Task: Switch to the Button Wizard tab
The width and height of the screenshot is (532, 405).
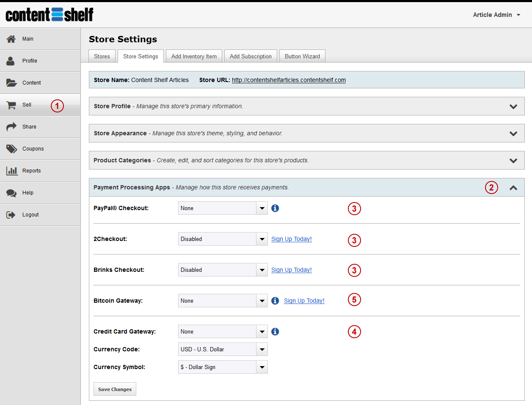Action: tap(302, 56)
